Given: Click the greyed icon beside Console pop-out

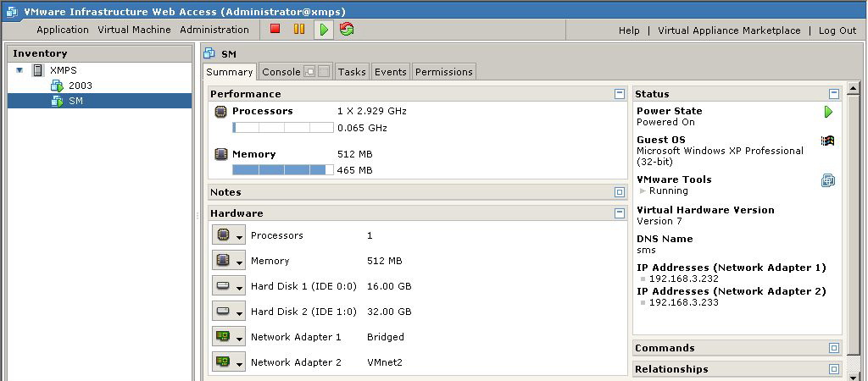Looking at the screenshot, I should (x=324, y=72).
